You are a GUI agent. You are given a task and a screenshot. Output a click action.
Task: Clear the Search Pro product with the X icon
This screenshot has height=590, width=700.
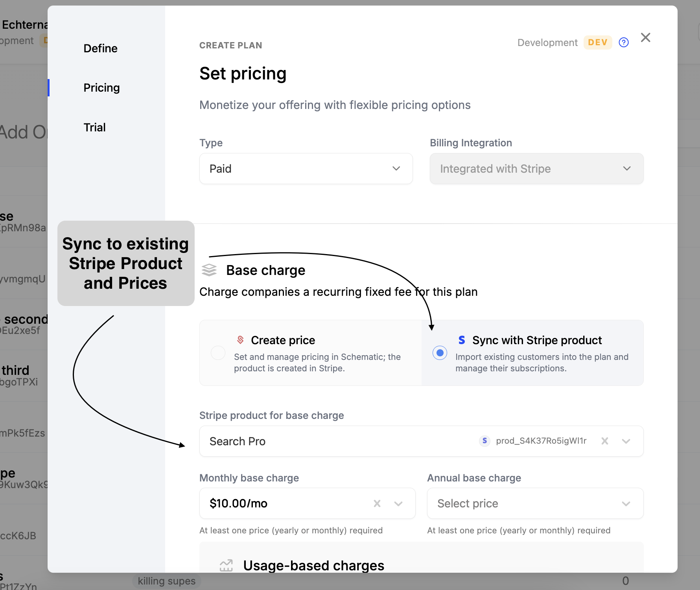pyautogui.click(x=605, y=441)
